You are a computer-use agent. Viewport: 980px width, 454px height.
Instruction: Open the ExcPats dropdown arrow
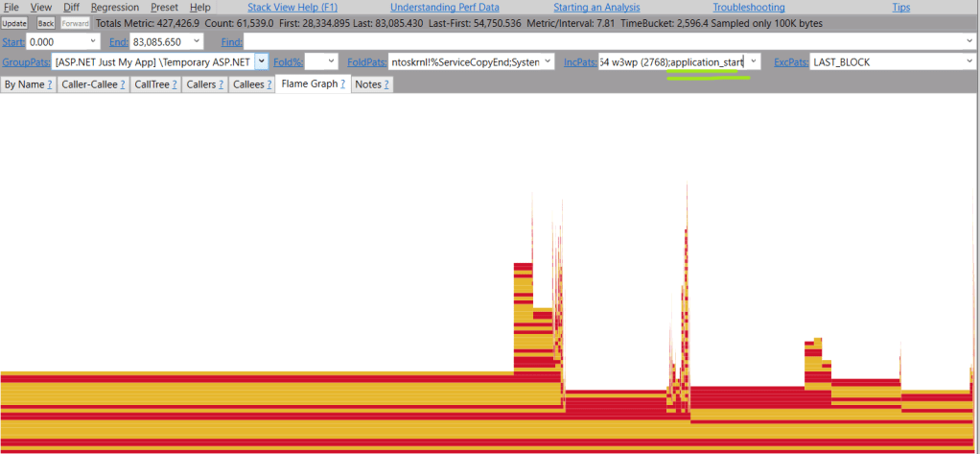(x=968, y=61)
